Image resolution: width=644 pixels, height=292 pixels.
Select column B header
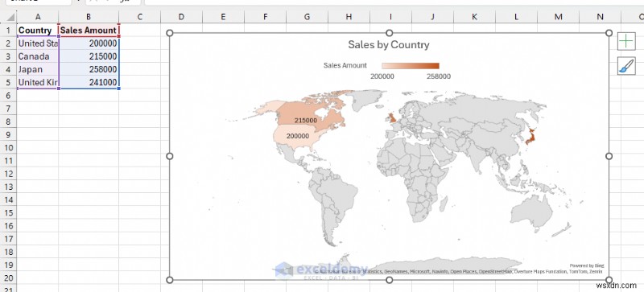click(x=89, y=17)
